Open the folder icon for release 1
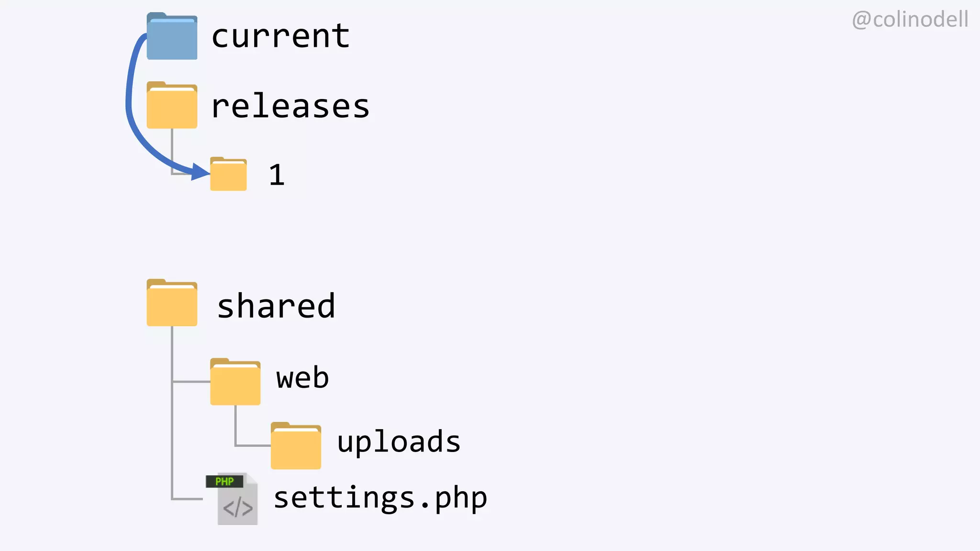Screen dimensions: 980x551 [x=228, y=175]
